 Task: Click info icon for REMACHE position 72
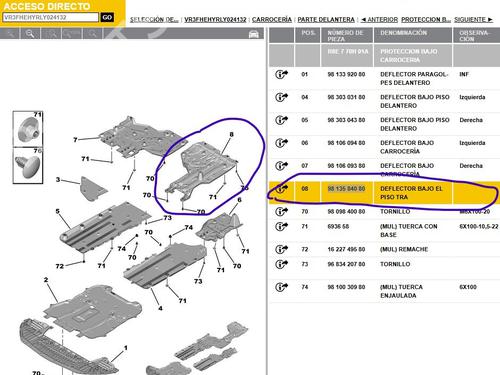tap(281, 249)
